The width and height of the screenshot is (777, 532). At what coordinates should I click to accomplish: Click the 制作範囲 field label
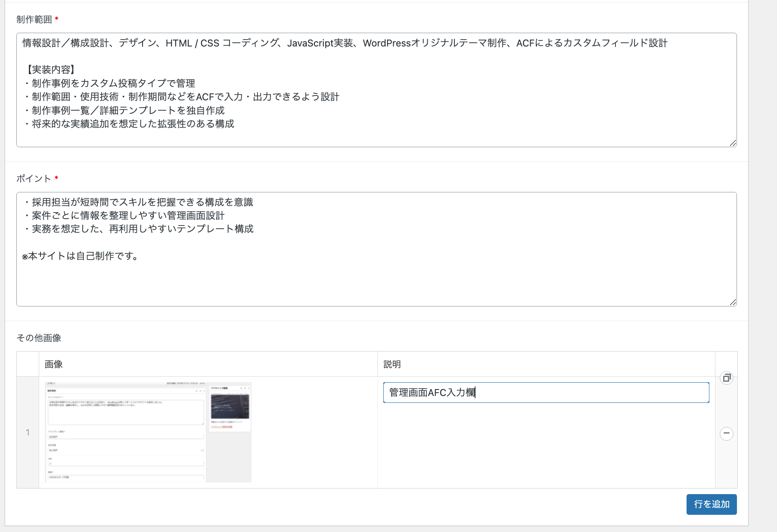(34, 19)
